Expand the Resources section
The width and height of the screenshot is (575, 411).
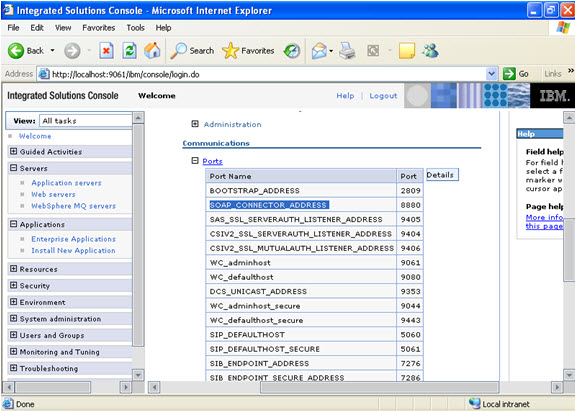point(14,269)
